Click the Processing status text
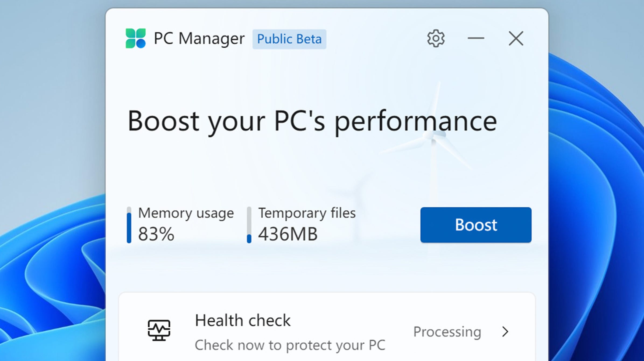644x361 pixels. coord(447,332)
